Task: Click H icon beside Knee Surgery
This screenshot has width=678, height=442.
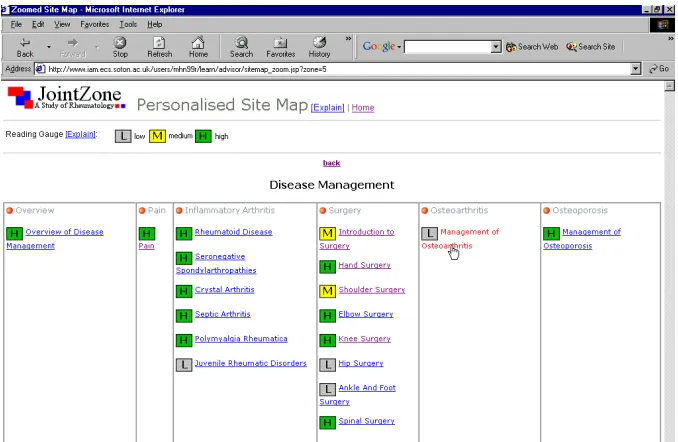Action: [327, 340]
